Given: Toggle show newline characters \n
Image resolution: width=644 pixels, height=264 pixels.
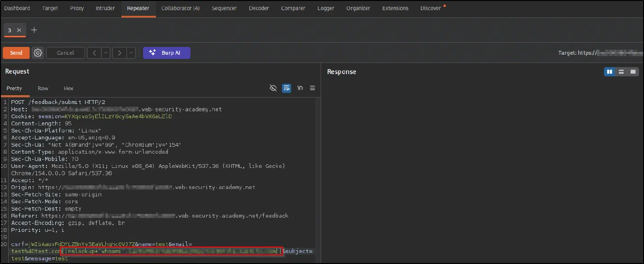Looking at the screenshot, I should 300,88.
